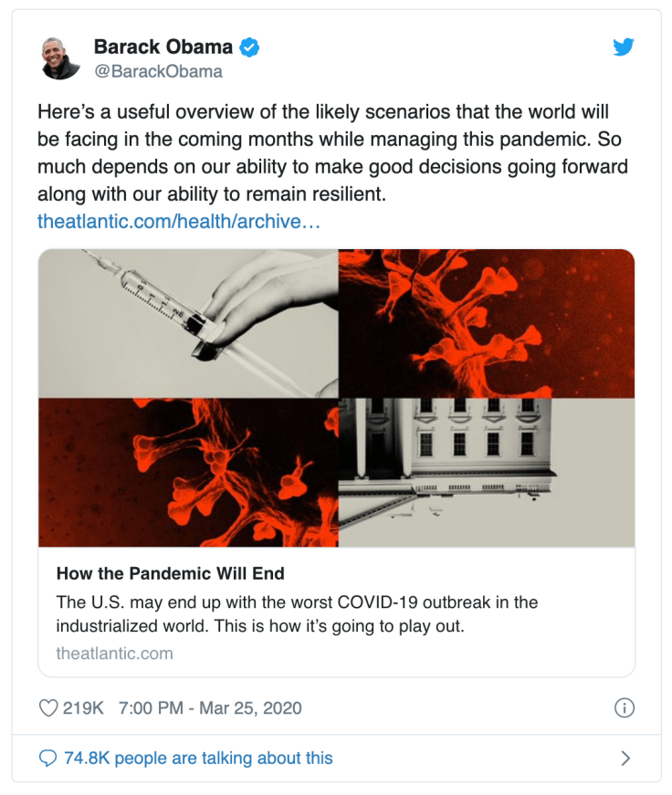Click the 7:00 PM - Mar 25, 2020 timestamp
This screenshot has height=795, width=672.
tap(210, 707)
